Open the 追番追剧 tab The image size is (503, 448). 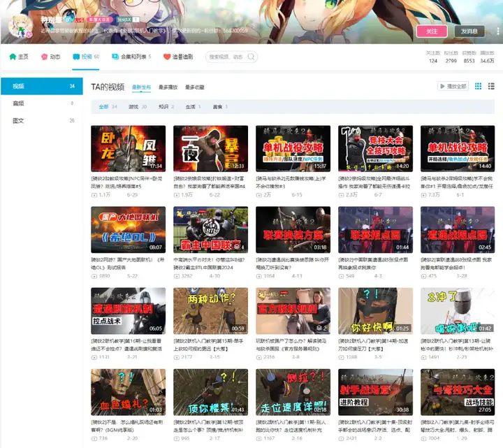point(178,57)
